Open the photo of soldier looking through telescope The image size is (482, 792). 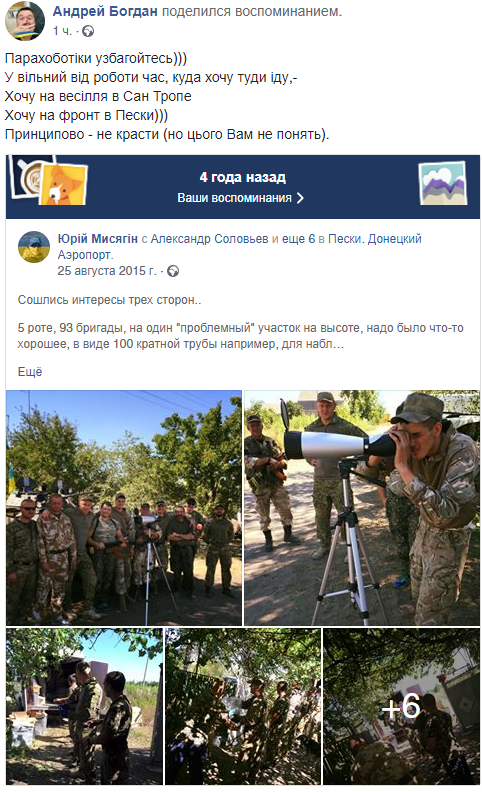[x=362, y=508]
